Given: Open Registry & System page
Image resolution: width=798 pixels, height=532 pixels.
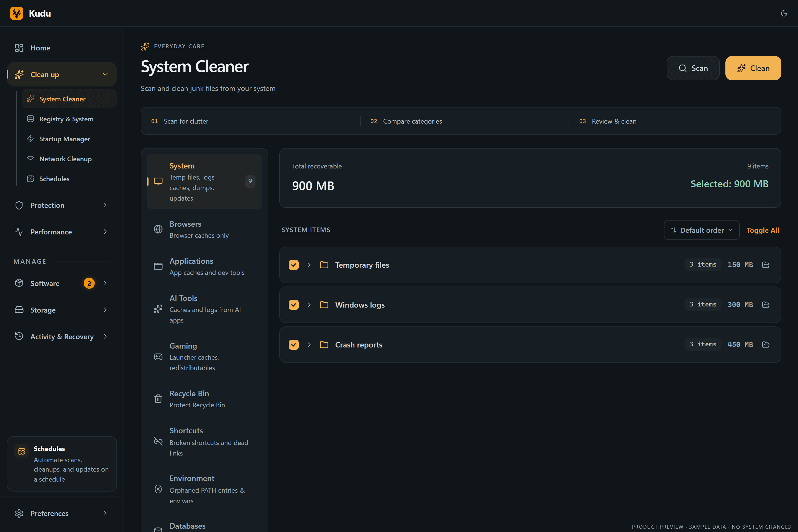Looking at the screenshot, I should 69,119.
